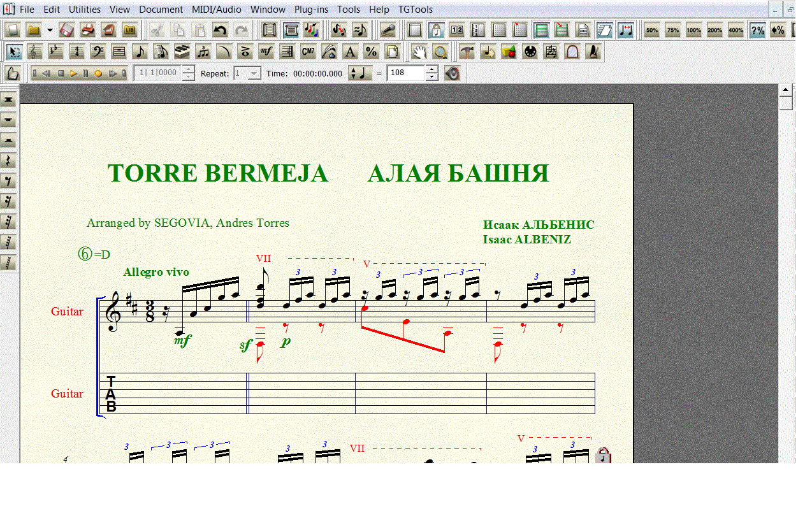Set zoom to 100%
Viewport: 812px width, 518px height.
pos(693,30)
